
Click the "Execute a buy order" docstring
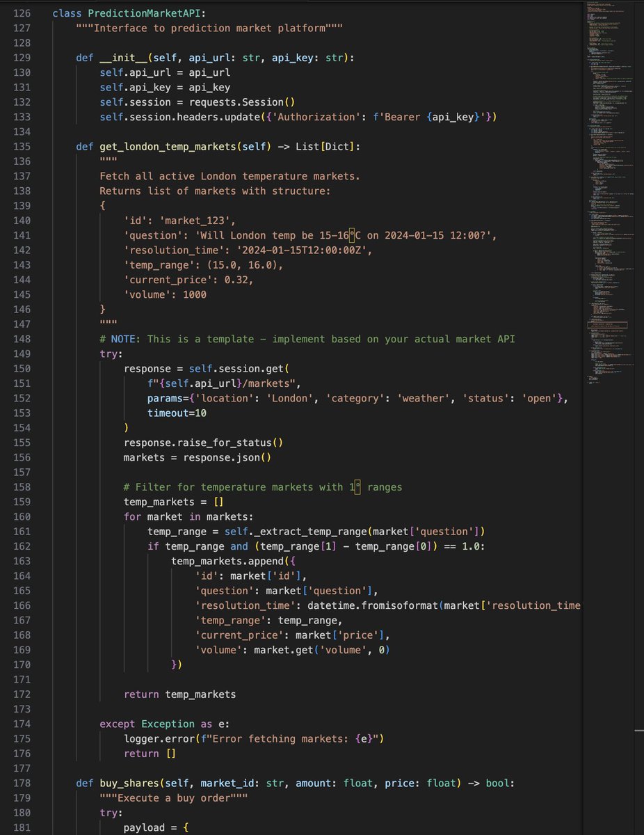coord(174,798)
